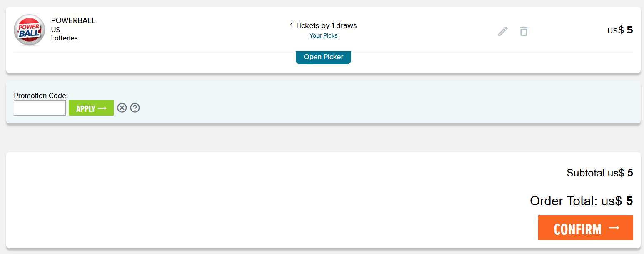Click the Open Picker button
The height and width of the screenshot is (254, 644).
coord(324,57)
